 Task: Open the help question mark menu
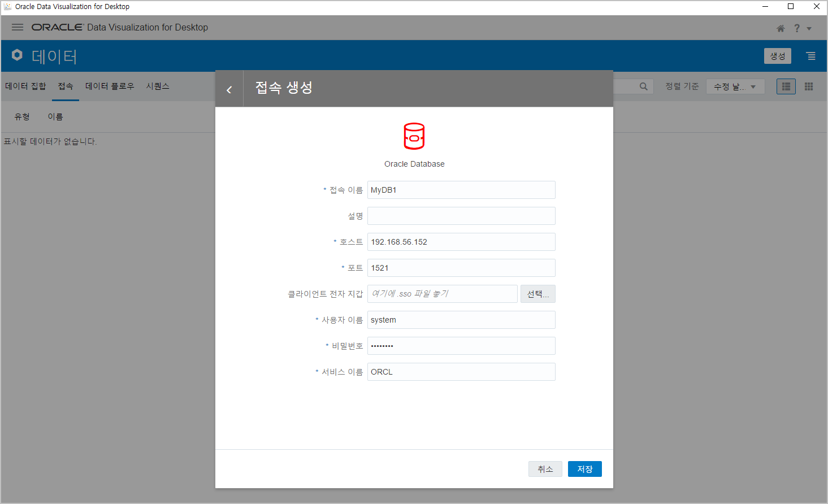coord(797,28)
